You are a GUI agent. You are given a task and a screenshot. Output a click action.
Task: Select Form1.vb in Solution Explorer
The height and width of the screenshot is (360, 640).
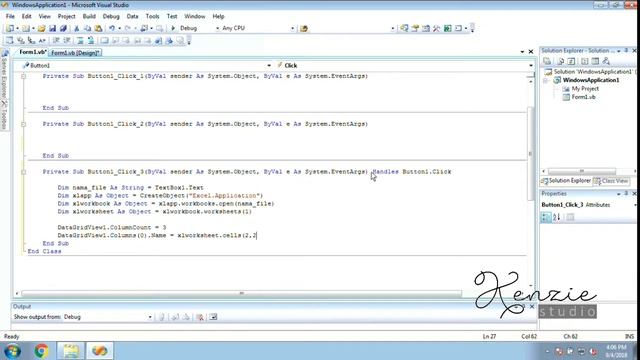pyautogui.click(x=583, y=97)
